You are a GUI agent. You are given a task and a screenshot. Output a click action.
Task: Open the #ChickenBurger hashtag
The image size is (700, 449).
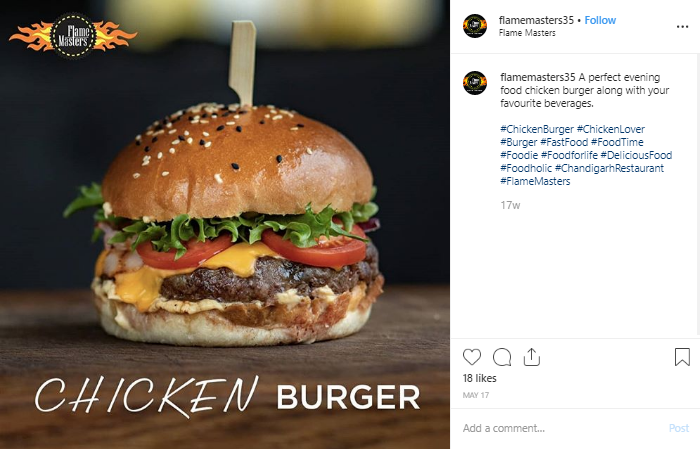coord(537,129)
